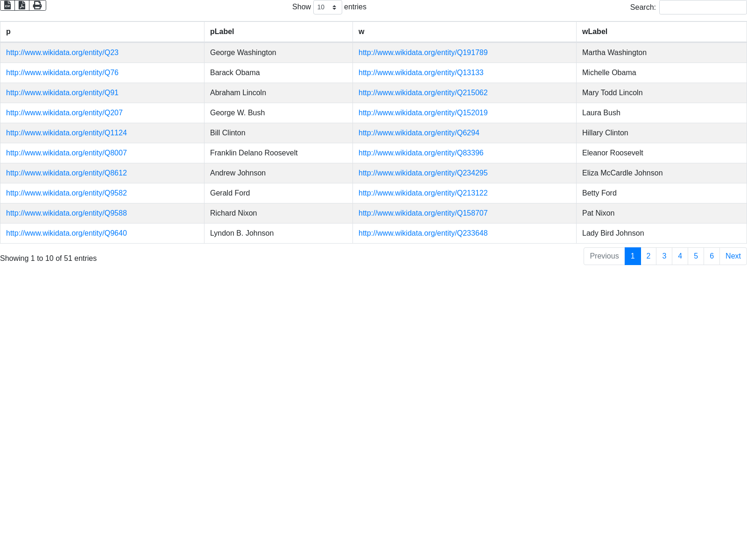The image size is (747, 560).
Task: Open Lady Bird Johnson's Q233648 link
Action: click(423, 233)
